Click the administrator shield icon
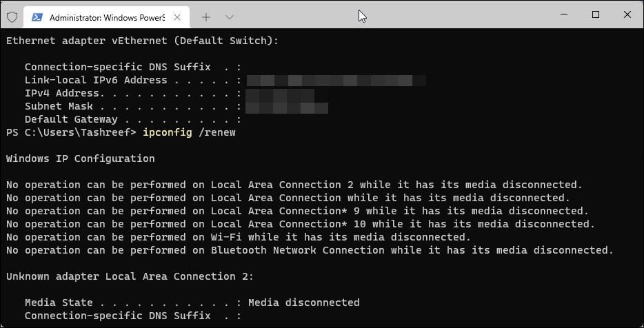Image resolution: width=644 pixels, height=328 pixels. pyautogui.click(x=12, y=17)
